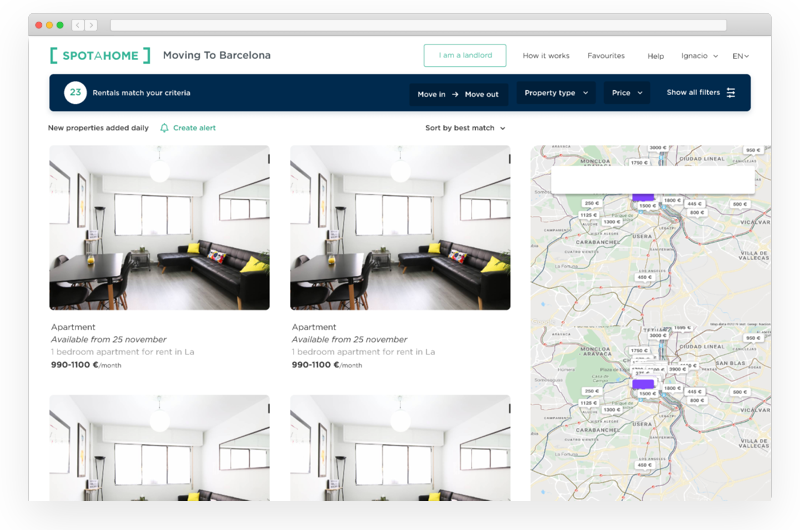
Task: Click the blank white search box on the map
Action: [x=653, y=180]
